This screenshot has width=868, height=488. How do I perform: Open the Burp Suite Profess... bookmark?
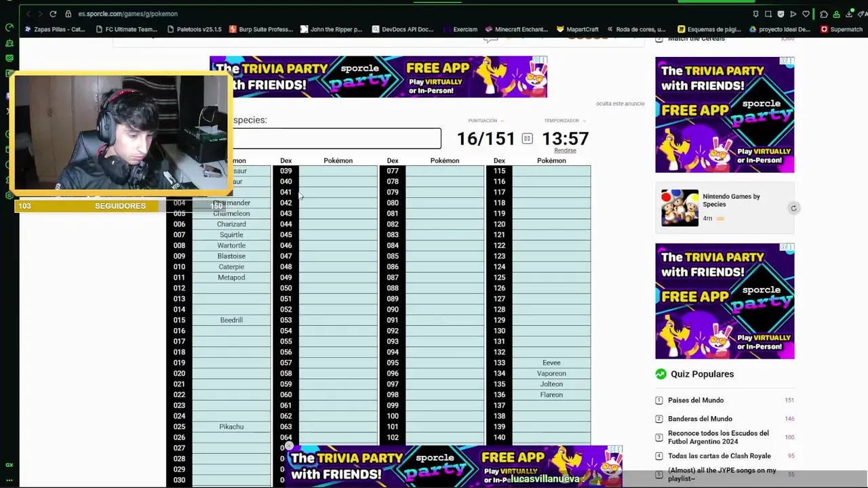pos(261,29)
